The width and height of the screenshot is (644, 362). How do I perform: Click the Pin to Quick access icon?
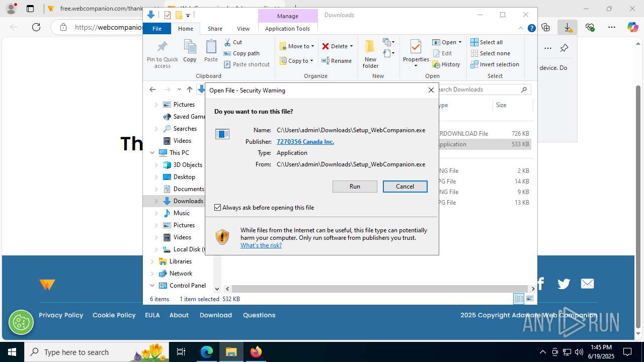click(x=162, y=54)
